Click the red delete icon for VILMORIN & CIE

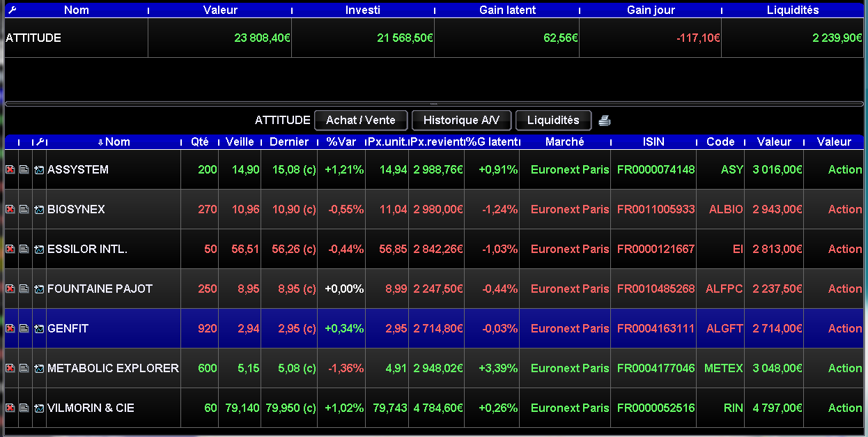pyautogui.click(x=10, y=408)
